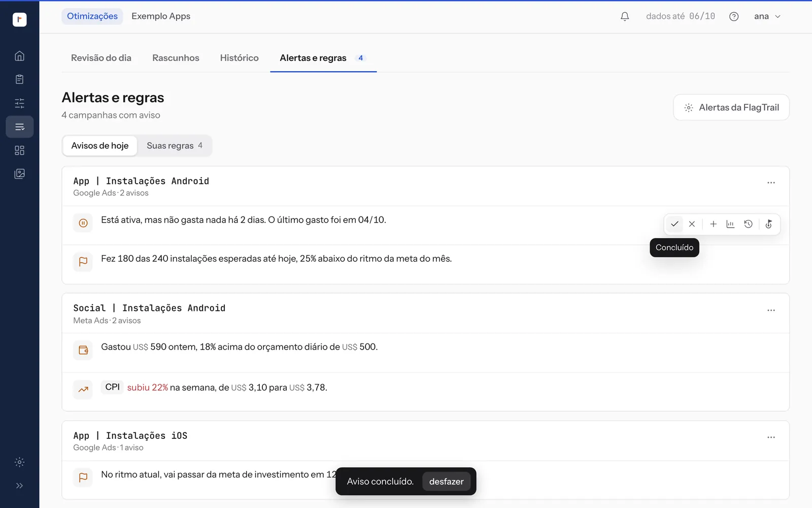The width and height of the screenshot is (812, 508).
Task: Open Otimizações in top navigation
Action: 92,16
